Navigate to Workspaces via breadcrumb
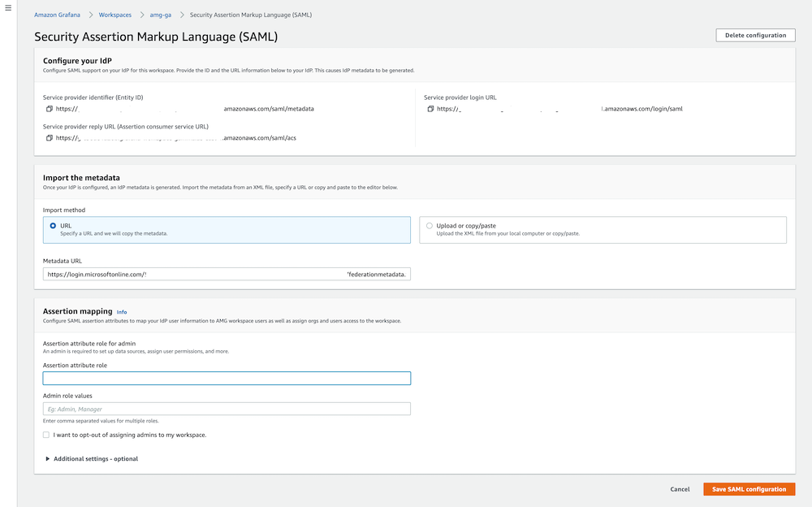Viewport: 812px width, 507px height. [x=114, y=14]
